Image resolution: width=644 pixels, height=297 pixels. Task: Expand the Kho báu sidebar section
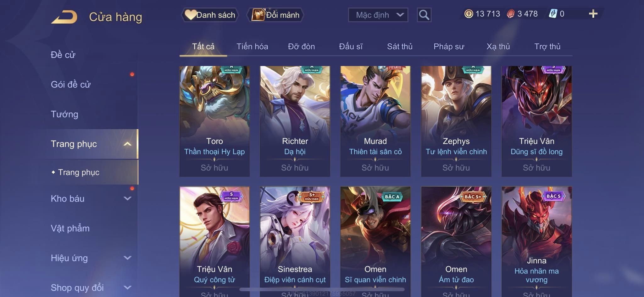[x=127, y=199]
